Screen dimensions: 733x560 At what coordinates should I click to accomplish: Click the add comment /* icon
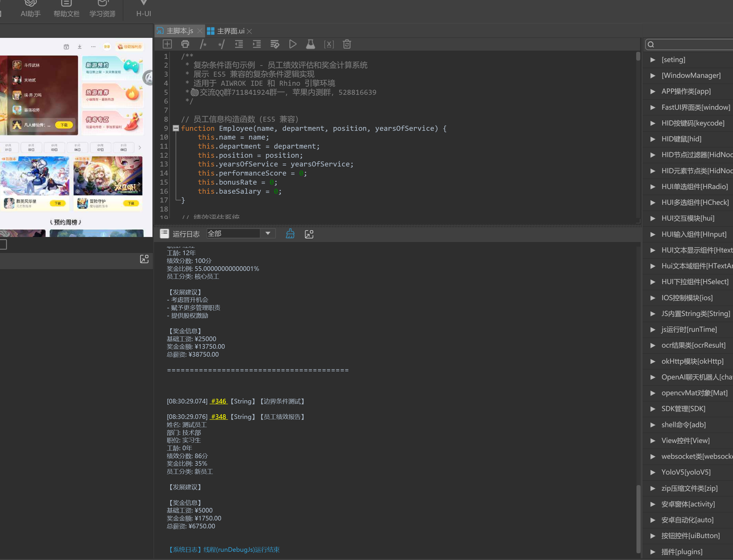(203, 44)
